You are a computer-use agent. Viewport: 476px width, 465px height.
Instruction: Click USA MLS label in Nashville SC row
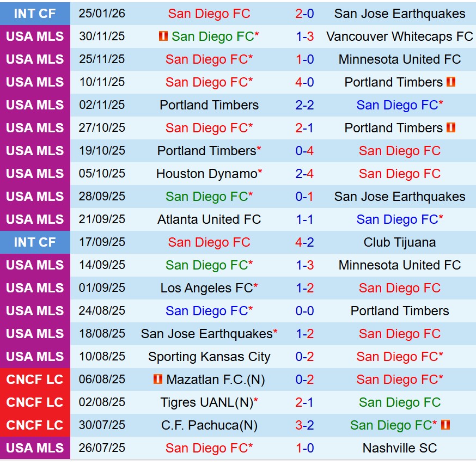35,448
